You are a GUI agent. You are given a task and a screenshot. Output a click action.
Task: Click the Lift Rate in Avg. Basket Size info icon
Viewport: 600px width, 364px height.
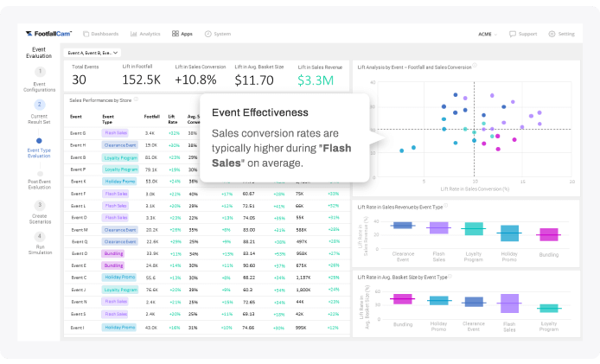pos(450,276)
